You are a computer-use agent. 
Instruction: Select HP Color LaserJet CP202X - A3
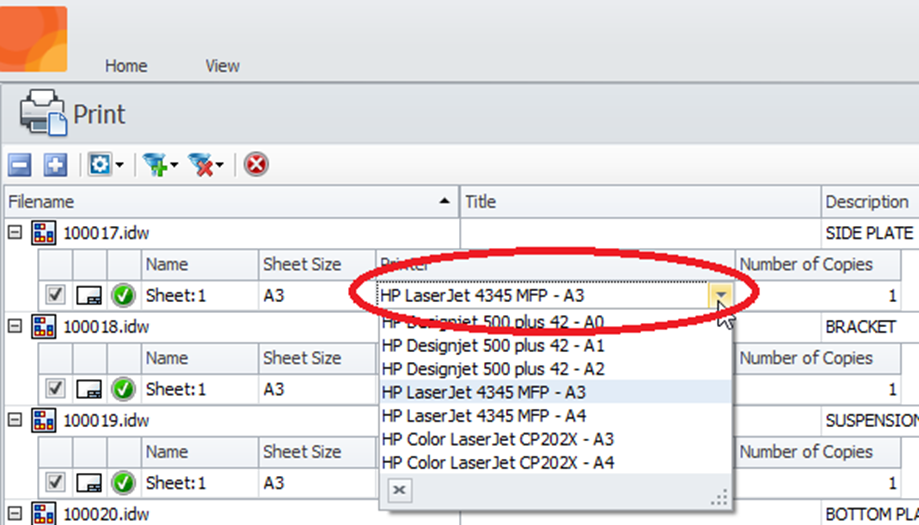click(x=556, y=439)
